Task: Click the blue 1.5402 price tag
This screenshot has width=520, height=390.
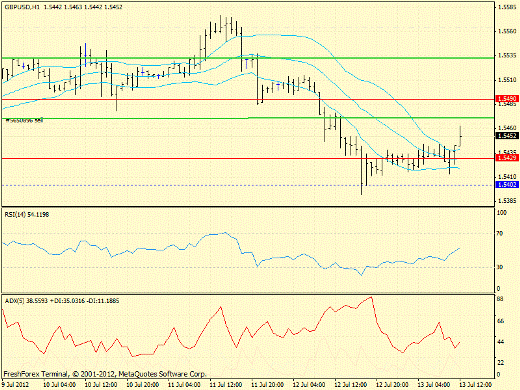Action: point(507,184)
